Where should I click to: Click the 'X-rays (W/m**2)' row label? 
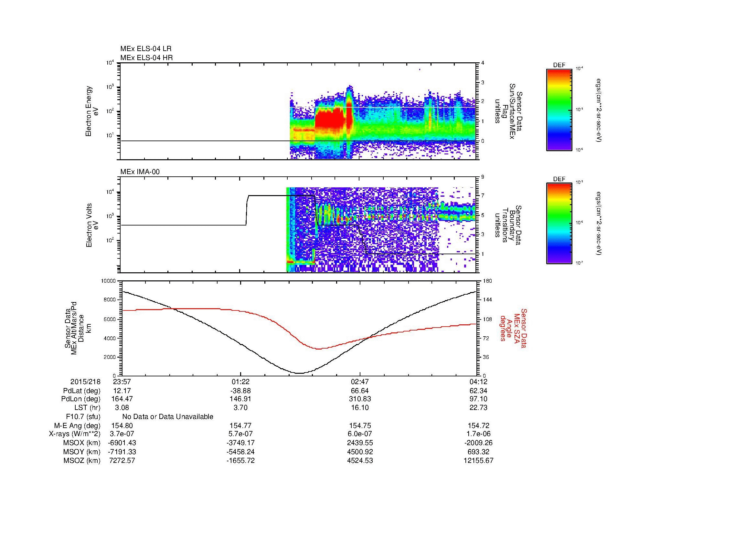(x=75, y=434)
